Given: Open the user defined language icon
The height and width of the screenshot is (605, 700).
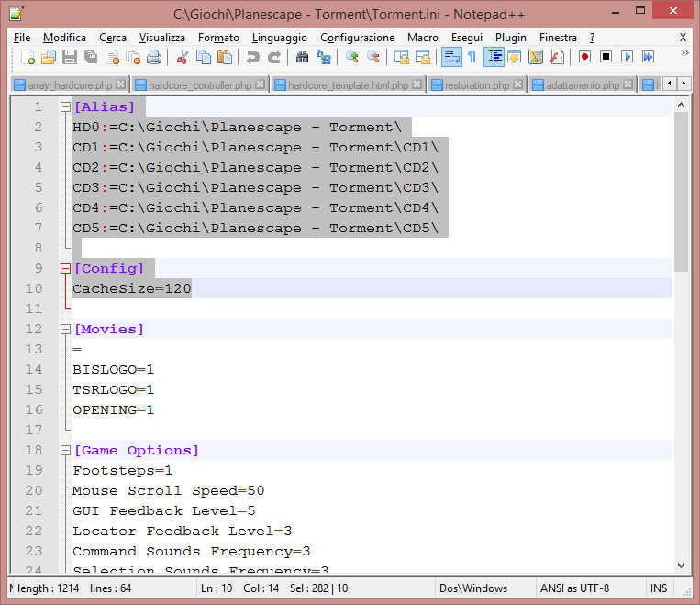Looking at the screenshot, I should click(x=515, y=57).
